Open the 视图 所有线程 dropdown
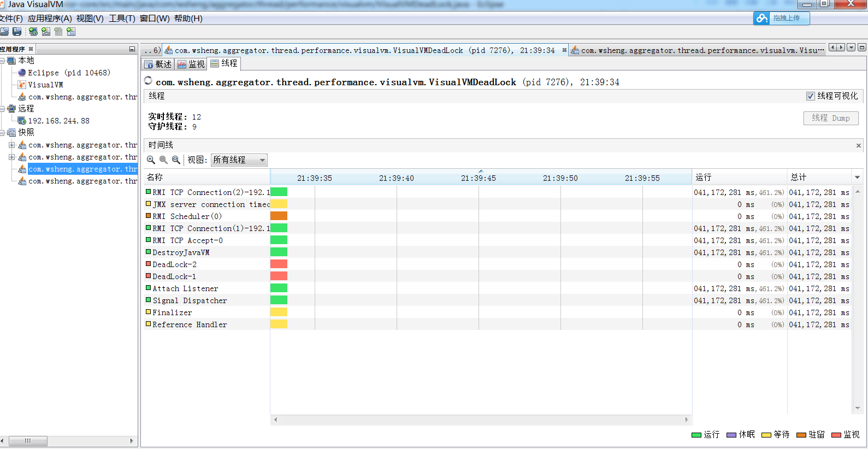The height and width of the screenshot is (449, 868). pyautogui.click(x=239, y=160)
